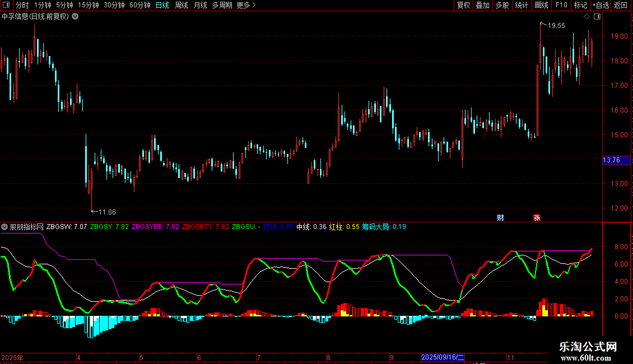Click the panel layout icon at top-left
The height and width of the screenshot is (364, 633).
[6, 5]
